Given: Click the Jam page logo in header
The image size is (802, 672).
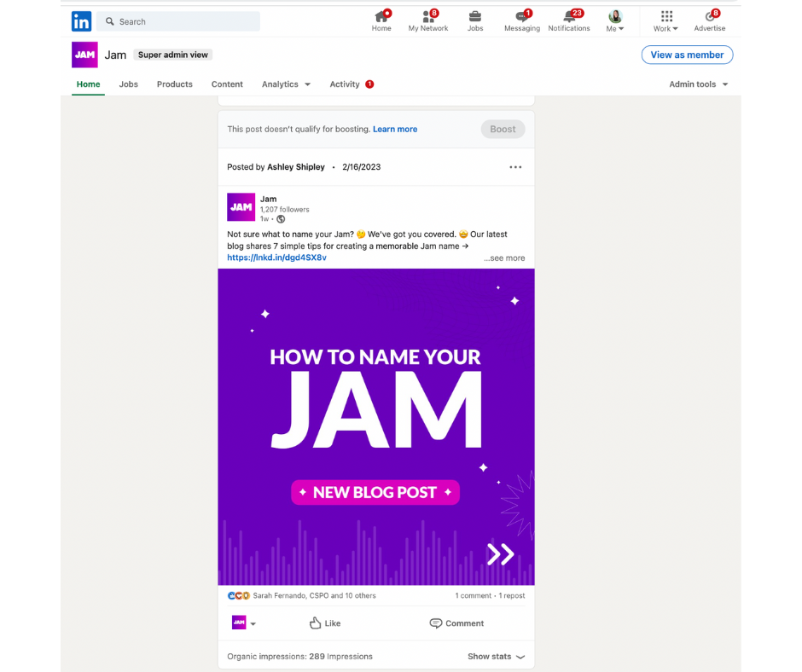Looking at the screenshot, I should click(x=84, y=55).
